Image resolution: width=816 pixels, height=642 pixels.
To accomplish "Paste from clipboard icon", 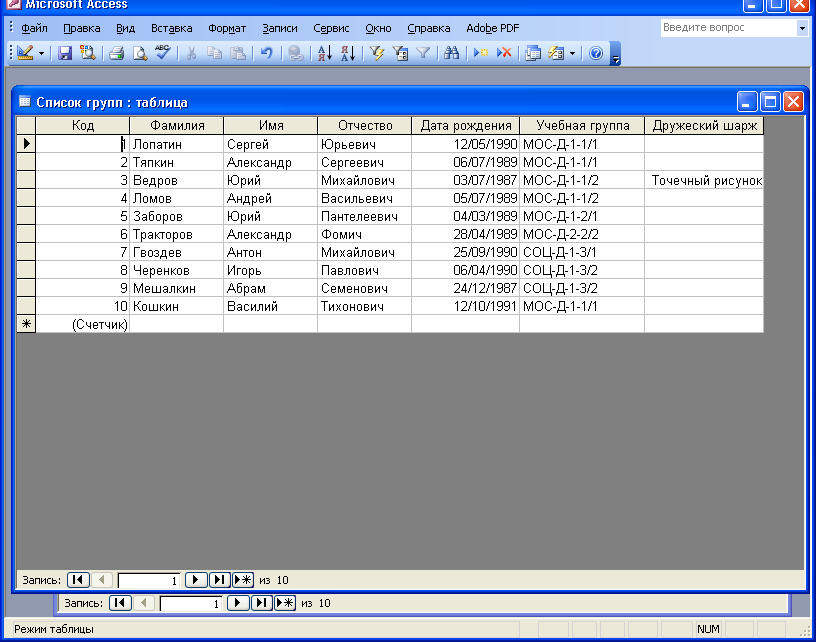I will 238,53.
